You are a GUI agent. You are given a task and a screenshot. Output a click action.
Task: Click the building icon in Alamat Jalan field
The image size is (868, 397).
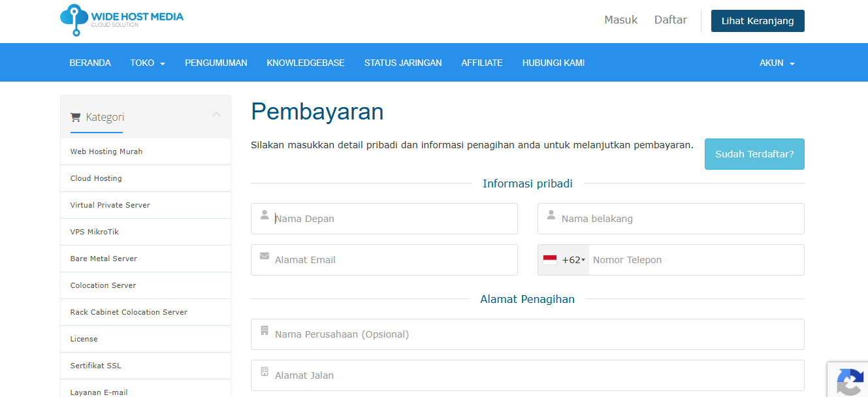click(x=264, y=372)
